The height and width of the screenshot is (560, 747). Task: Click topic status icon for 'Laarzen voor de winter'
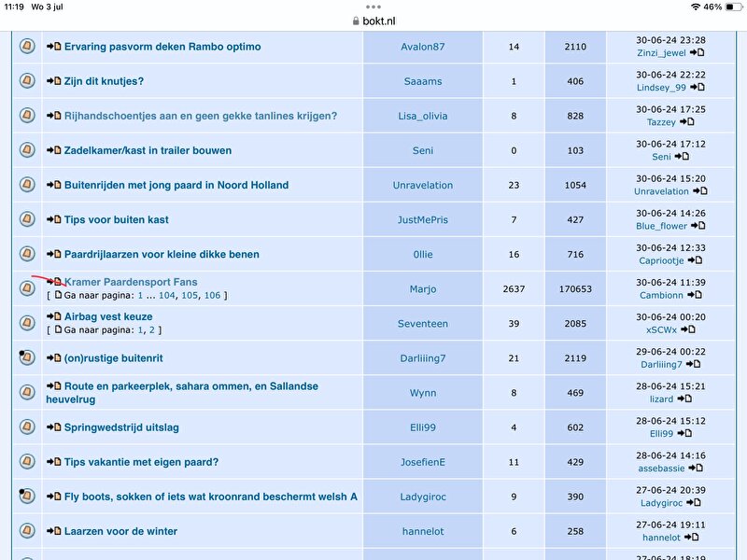pyautogui.click(x=27, y=531)
